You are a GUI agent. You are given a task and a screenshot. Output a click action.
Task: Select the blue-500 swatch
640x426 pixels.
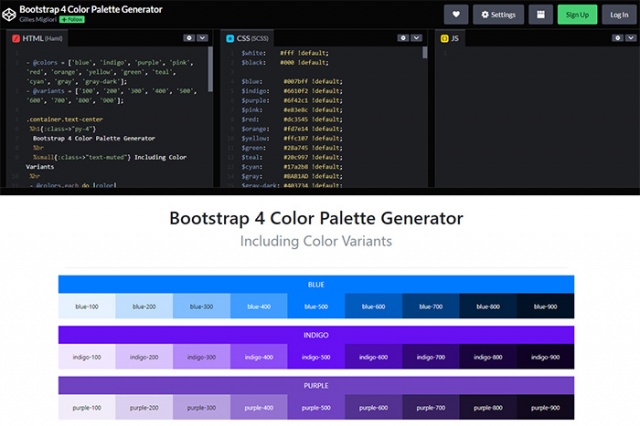[316, 306]
